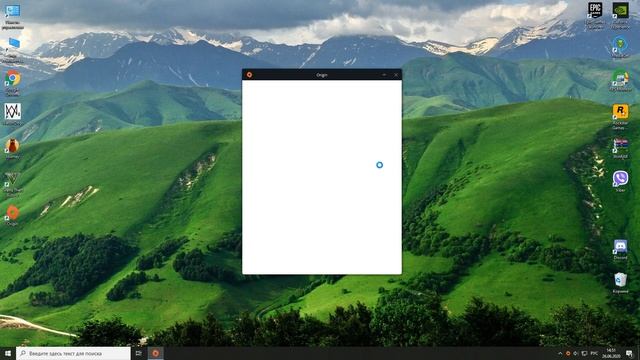The width and height of the screenshot is (640, 360).
Task: Open the GTA V desktop shortcut
Action: 12,184
